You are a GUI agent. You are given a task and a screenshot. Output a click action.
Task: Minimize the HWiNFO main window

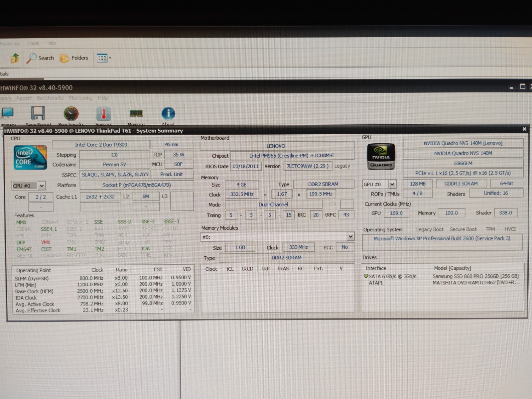pos(511,87)
